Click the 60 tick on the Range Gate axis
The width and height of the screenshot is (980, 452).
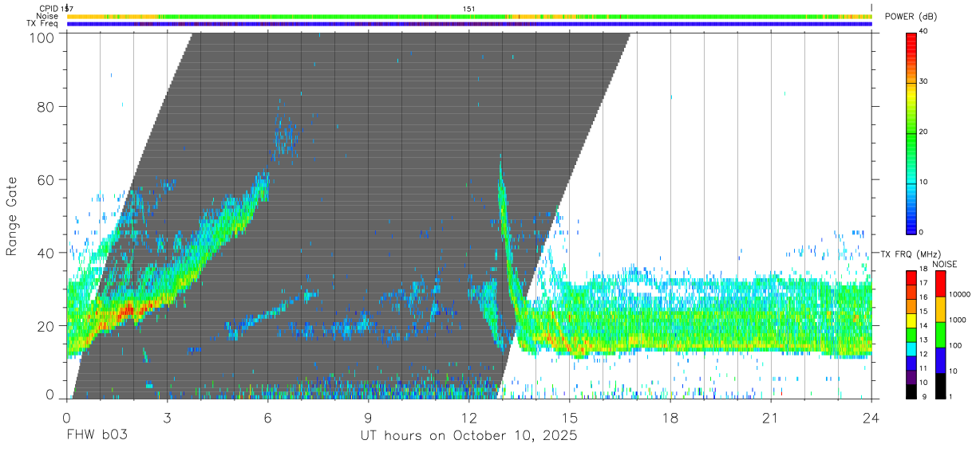[x=46, y=179]
